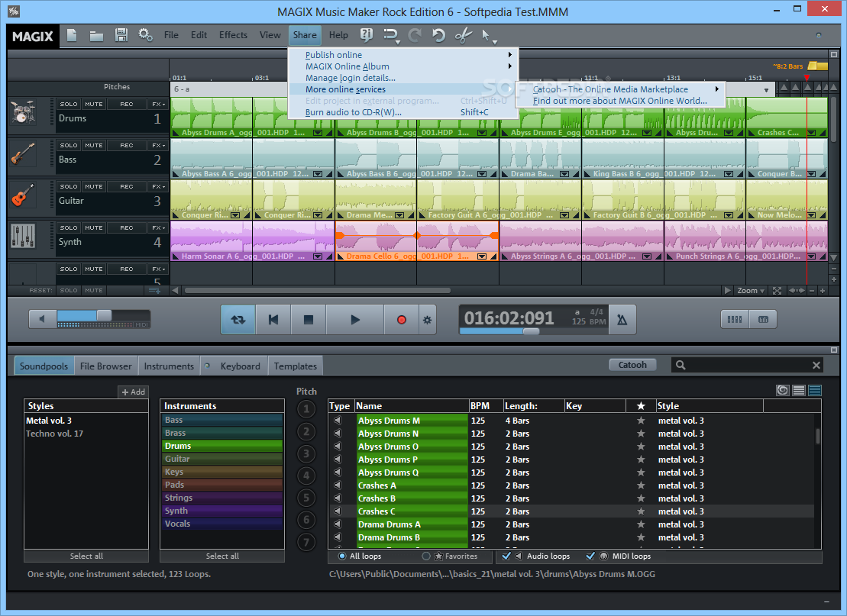Screen dimensions: 847x616
Task: Toggle the metronome icon
Action: click(622, 320)
